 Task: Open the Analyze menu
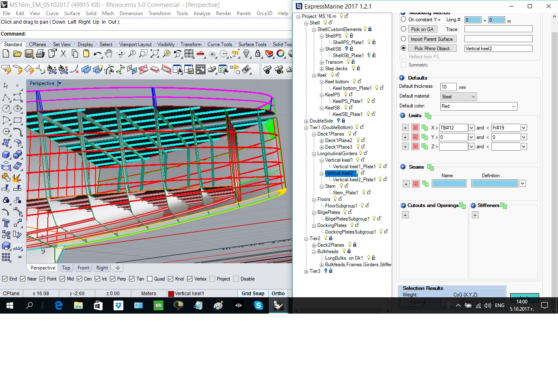coord(202,13)
